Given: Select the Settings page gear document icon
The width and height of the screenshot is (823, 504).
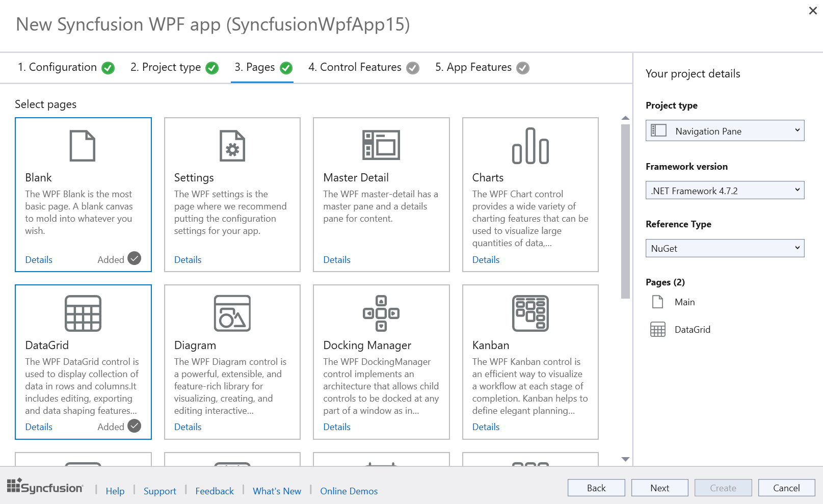Looking at the screenshot, I should point(232,146).
